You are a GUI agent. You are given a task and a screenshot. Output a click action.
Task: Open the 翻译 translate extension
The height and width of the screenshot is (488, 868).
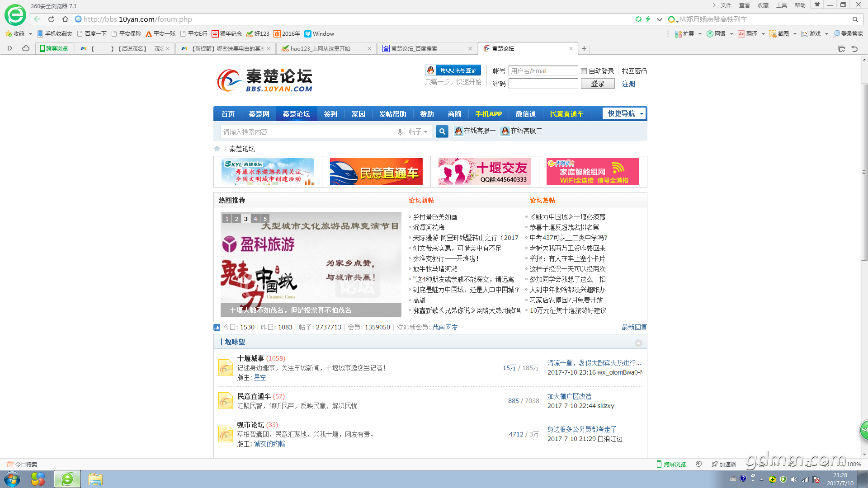tap(748, 34)
